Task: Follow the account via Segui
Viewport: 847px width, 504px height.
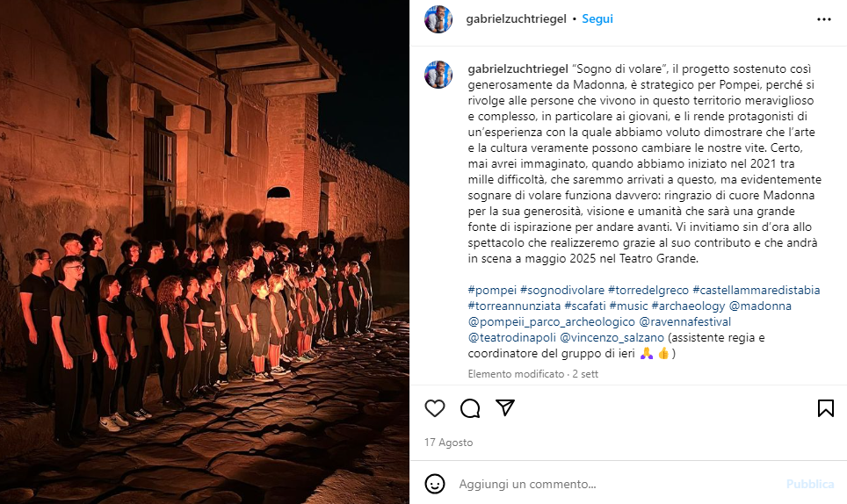Action: coord(597,19)
